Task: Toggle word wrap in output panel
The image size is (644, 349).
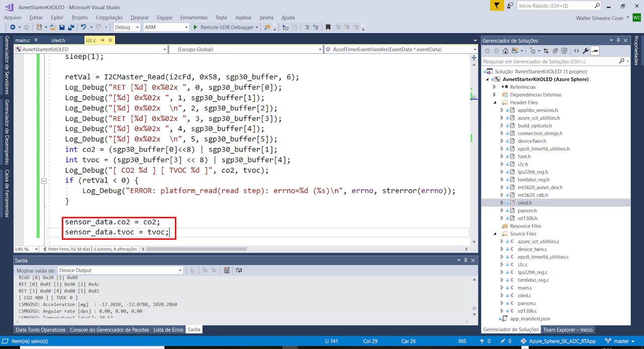Action: [238, 270]
